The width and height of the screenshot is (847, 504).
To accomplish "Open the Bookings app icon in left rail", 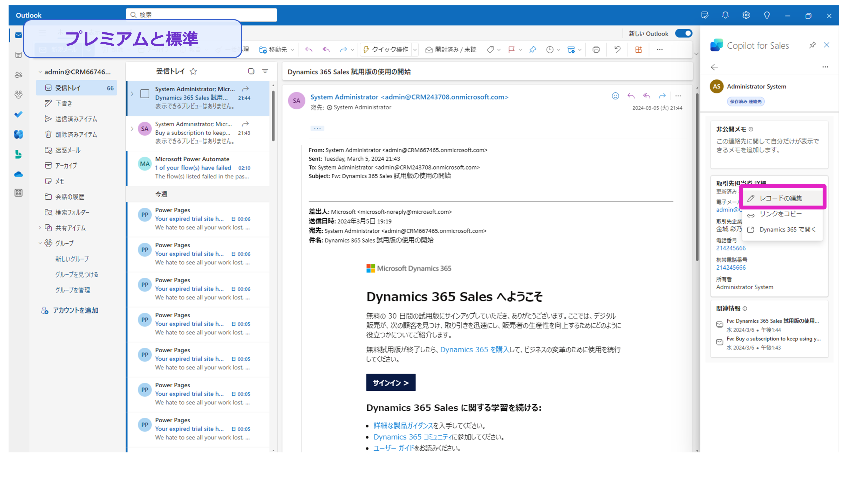I will (x=18, y=155).
